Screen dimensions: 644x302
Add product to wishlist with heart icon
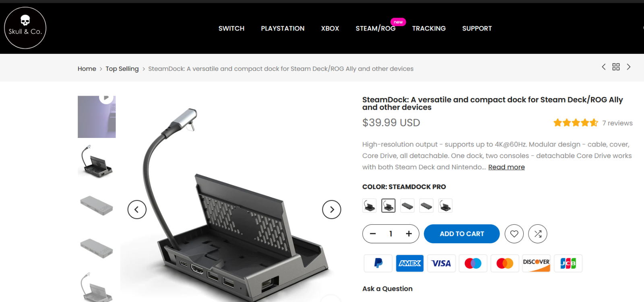click(514, 234)
